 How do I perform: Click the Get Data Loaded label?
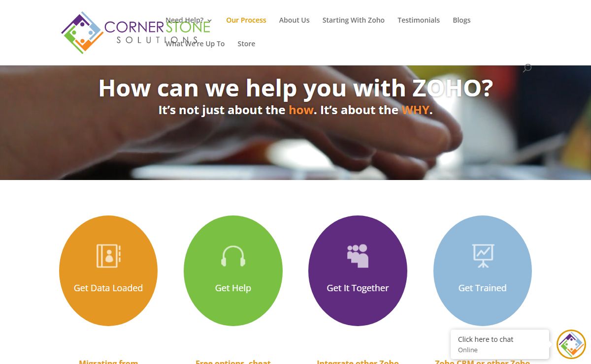point(108,288)
